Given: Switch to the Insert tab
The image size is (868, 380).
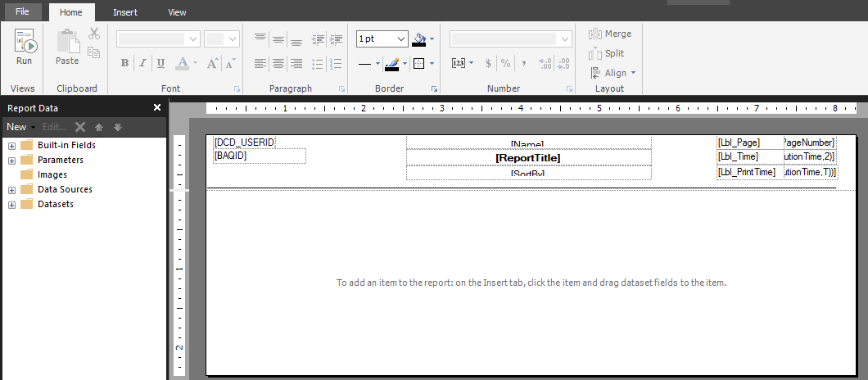Looking at the screenshot, I should (x=125, y=12).
